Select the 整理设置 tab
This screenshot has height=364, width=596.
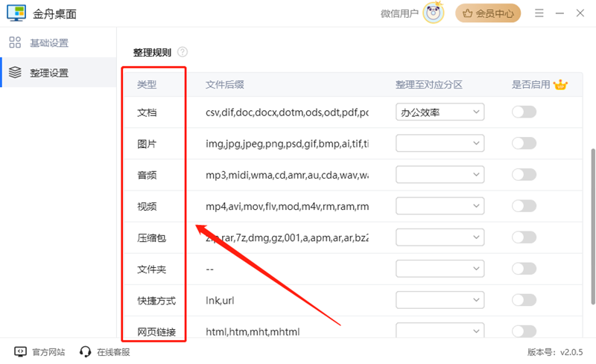[x=58, y=72]
